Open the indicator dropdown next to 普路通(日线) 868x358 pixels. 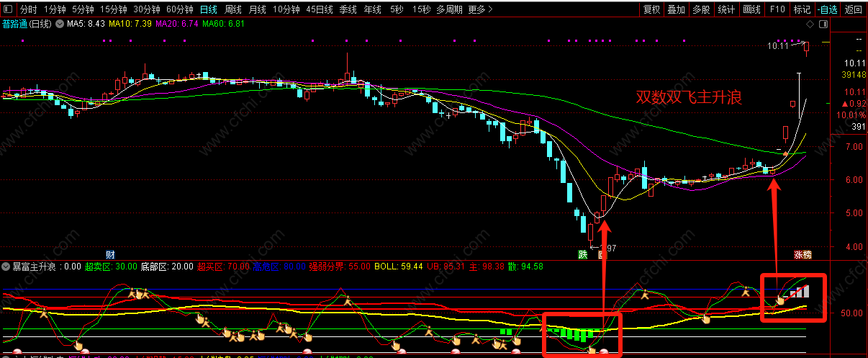(59, 24)
